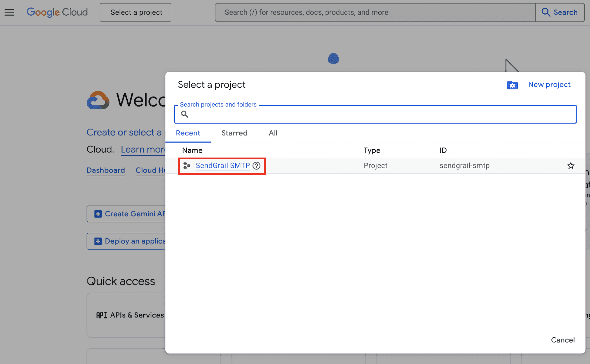The height and width of the screenshot is (364, 590).
Task: Focus the Search projects and folders field
Action: coord(375,114)
